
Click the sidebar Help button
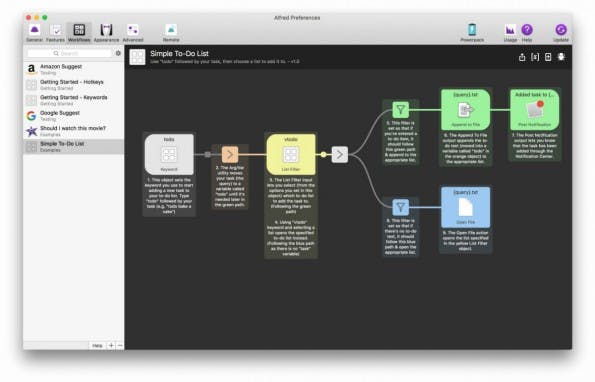97,346
